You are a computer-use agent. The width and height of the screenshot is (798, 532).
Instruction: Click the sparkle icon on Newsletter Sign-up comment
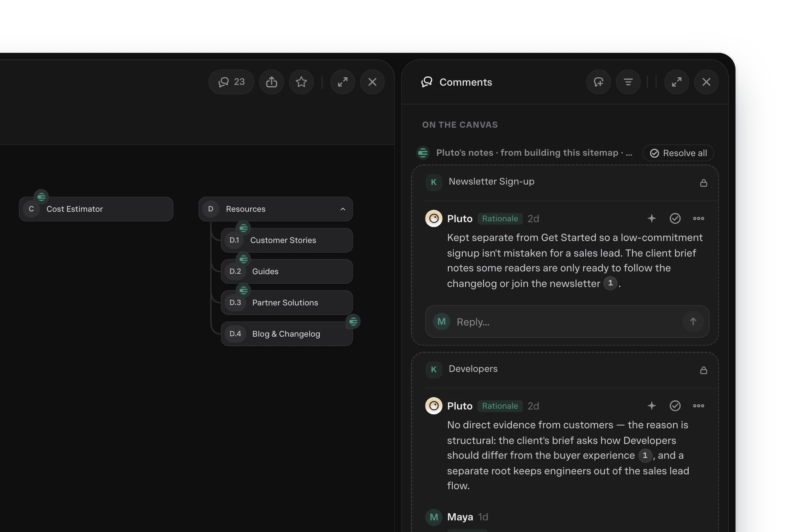652,218
